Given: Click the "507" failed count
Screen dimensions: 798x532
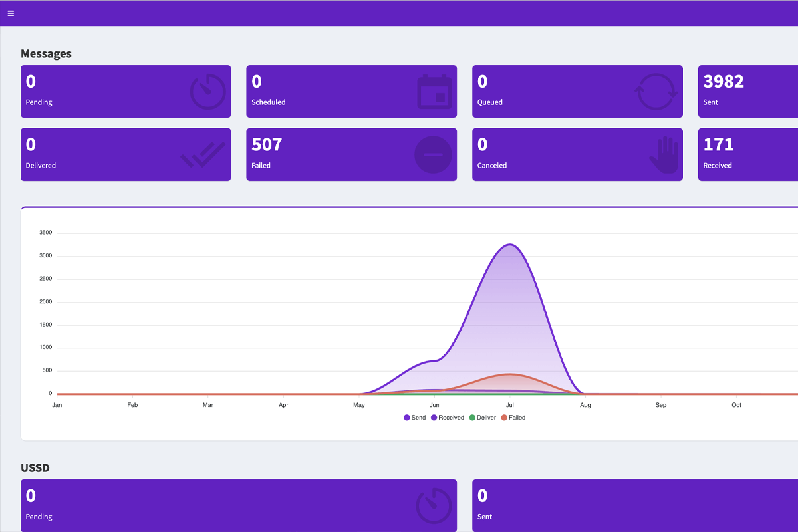Looking at the screenshot, I should coord(267,144).
